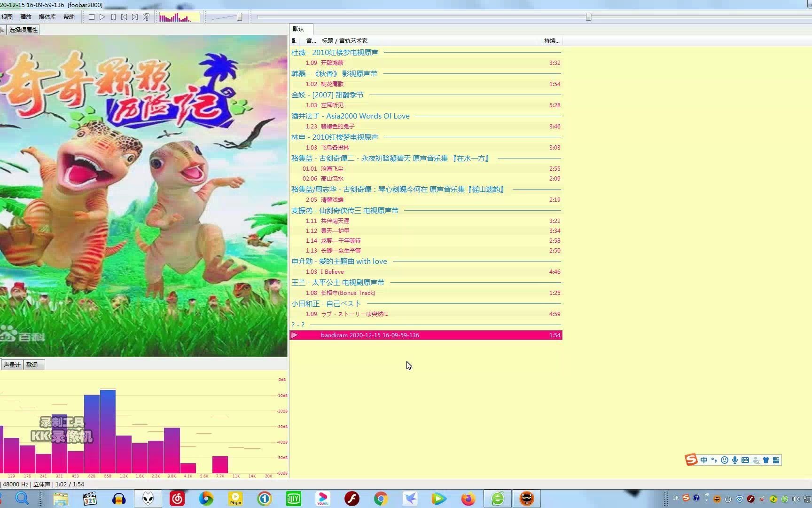The height and width of the screenshot is (508, 812).
Task: Switch to the 选择项属性 tab
Action: [23, 30]
